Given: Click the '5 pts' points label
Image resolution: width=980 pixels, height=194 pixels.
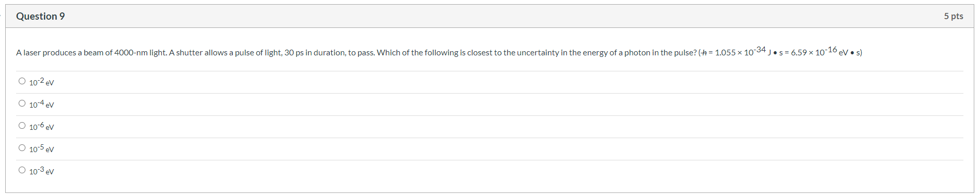Looking at the screenshot, I should pos(954,16).
